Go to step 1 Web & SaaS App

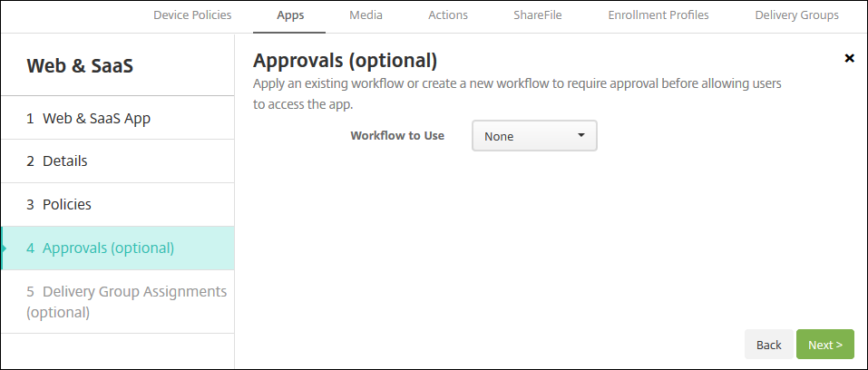[x=117, y=118]
